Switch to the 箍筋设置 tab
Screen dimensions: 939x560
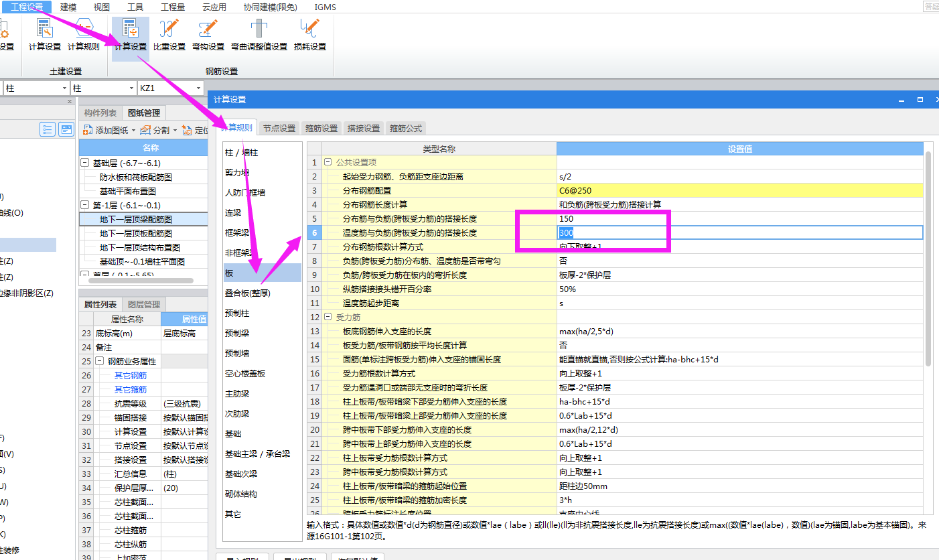[321, 128]
